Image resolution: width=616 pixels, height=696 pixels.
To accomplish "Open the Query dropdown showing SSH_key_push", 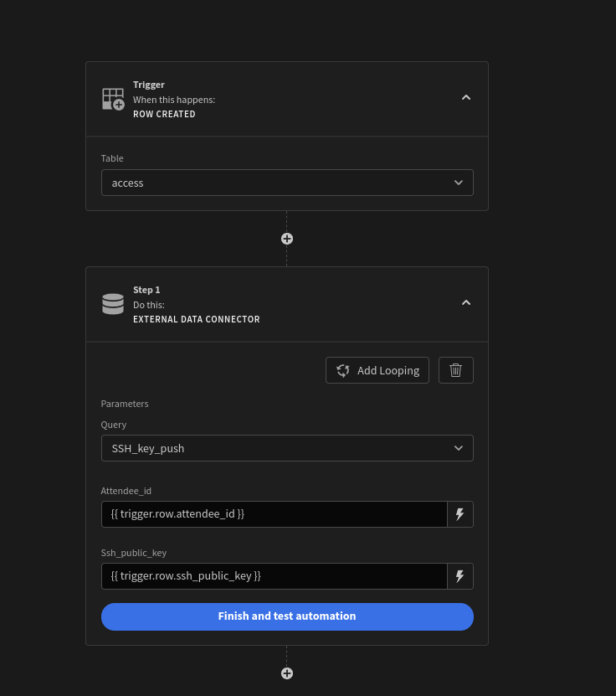I will coord(287,448).
